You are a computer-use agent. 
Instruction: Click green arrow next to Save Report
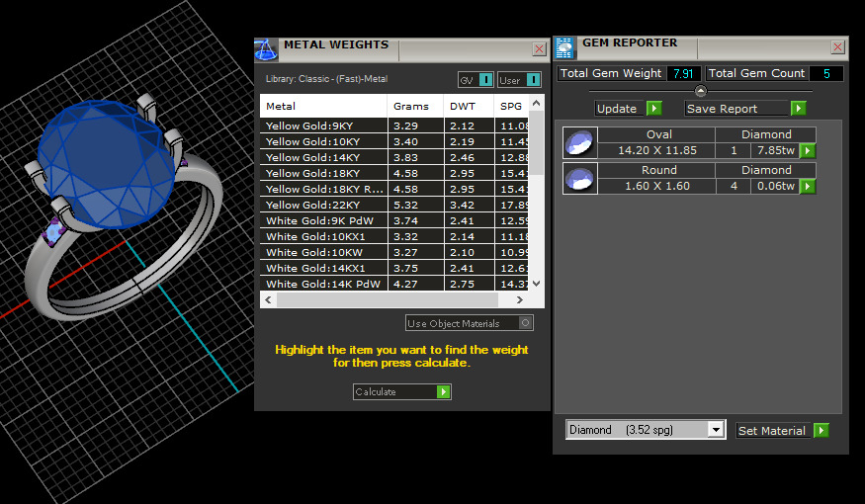click(x=798, y=108)
